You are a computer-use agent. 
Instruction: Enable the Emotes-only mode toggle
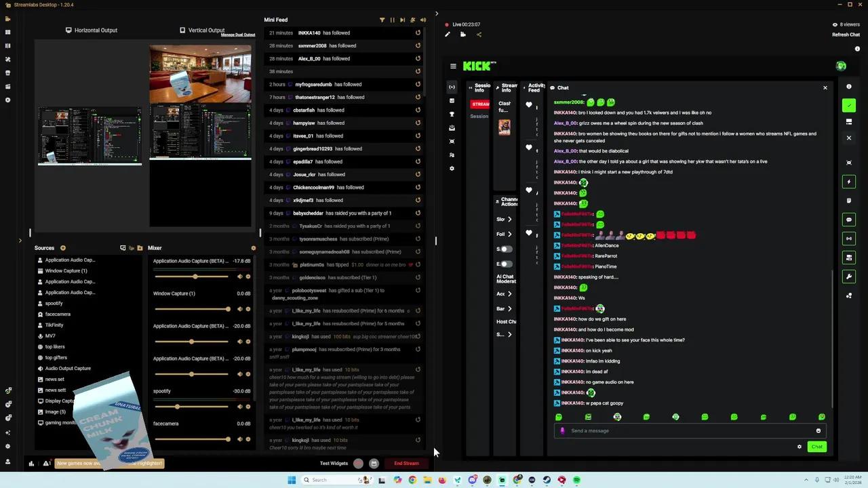[x=503, y=264]
